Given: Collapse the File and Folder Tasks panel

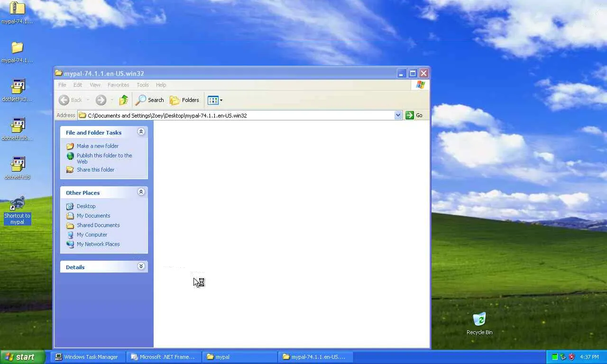Looking at the screenshot, I should click(x=141, y=132).
